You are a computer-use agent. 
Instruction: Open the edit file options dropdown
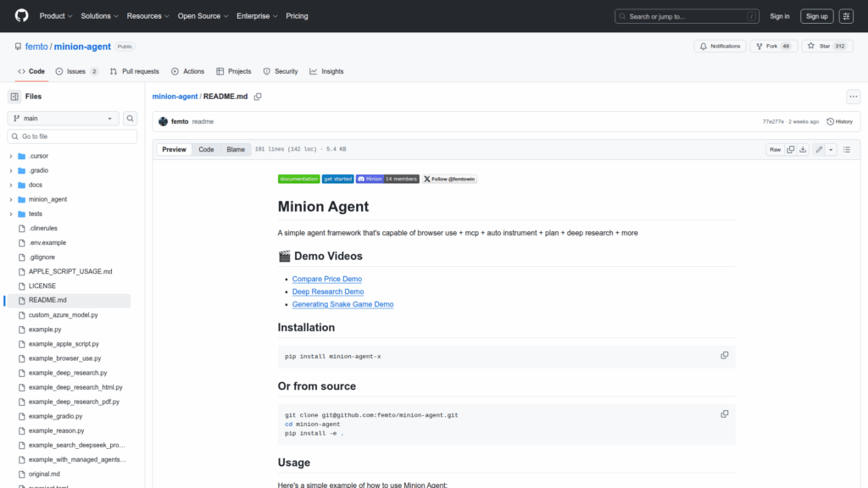831,149
